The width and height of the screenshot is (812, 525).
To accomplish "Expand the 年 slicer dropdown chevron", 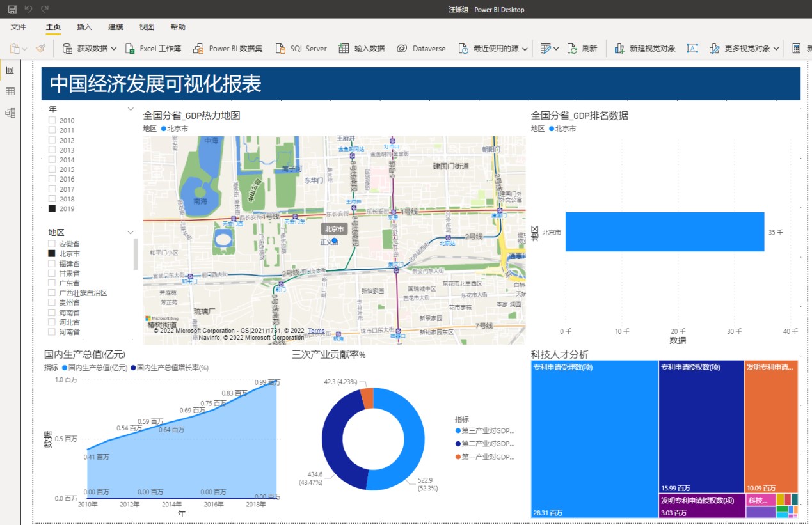I will click(x=131, y=109).
